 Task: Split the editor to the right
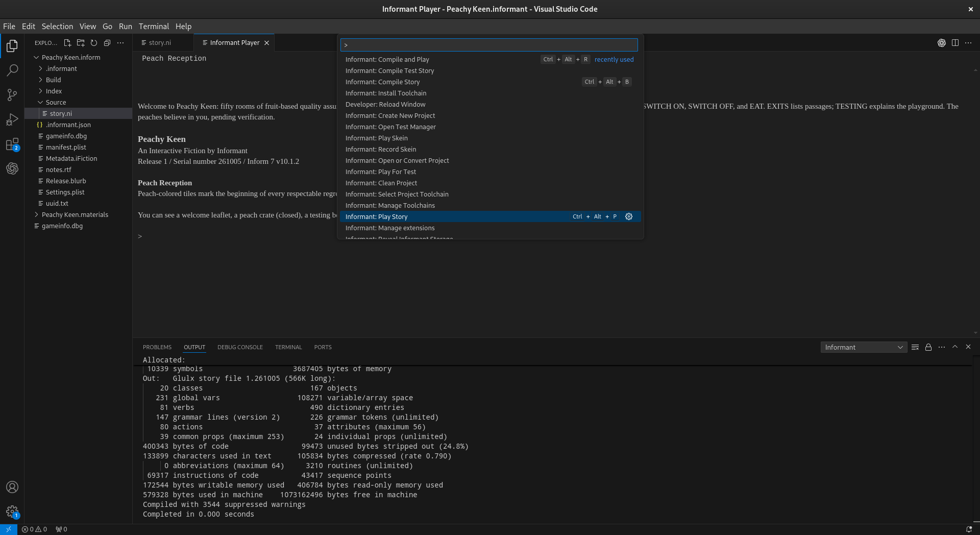955,43
